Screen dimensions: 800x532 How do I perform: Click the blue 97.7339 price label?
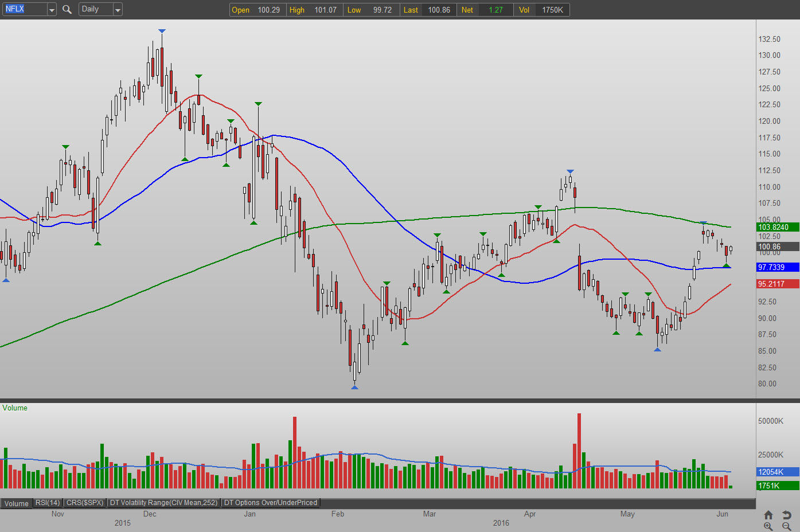778,267
